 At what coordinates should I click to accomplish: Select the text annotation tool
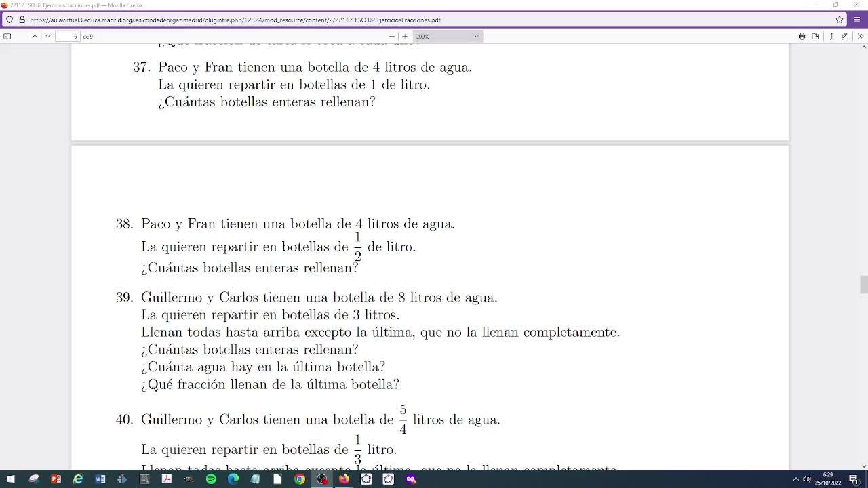pyautogui.click(x=831, y=36)
